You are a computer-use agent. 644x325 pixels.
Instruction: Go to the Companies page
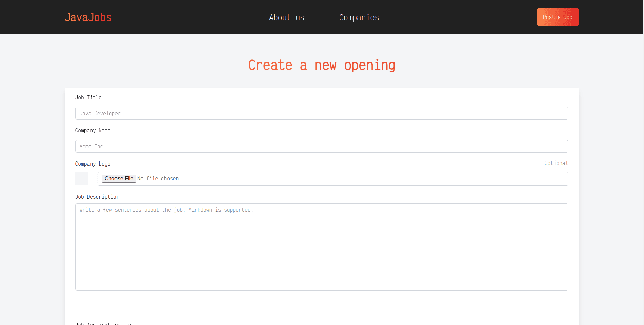[x=359, y=17]
